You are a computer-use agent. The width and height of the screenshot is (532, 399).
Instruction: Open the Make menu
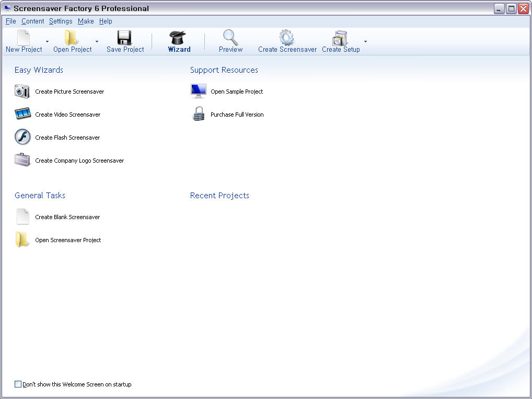pos(86,21)
